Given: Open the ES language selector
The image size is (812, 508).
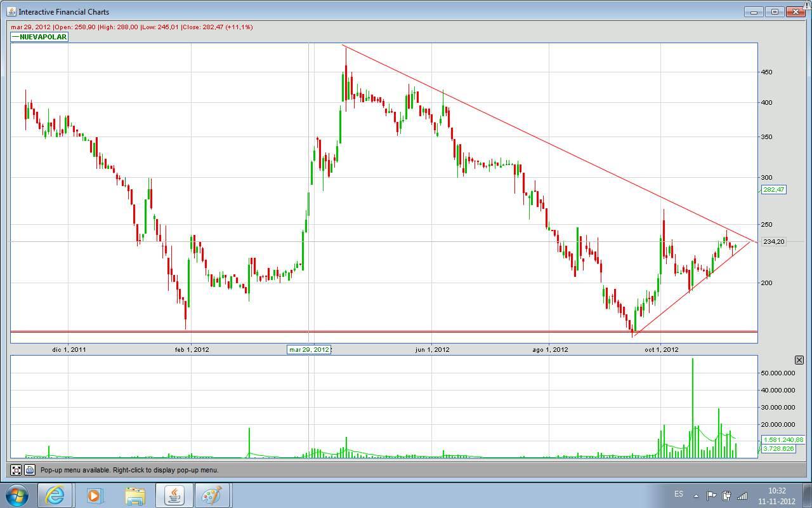Looking at the screenshot, I should pos(678,494).
